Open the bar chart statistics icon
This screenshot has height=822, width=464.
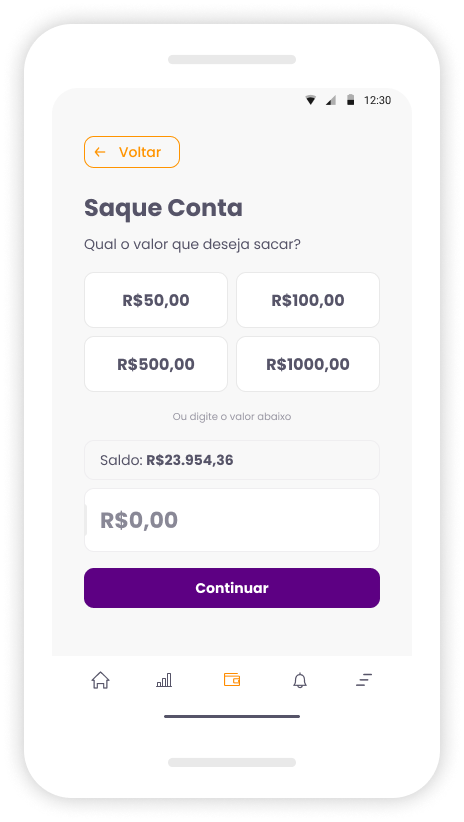coord(164,680)
